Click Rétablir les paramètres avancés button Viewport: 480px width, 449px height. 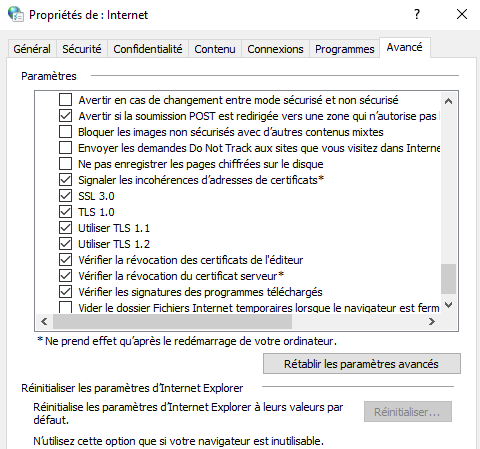click(362, 364)
